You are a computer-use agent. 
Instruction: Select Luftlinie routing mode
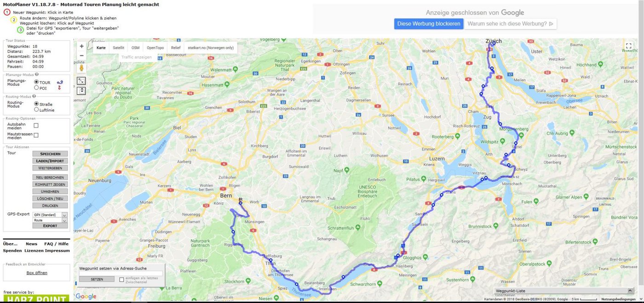point(36,109)
